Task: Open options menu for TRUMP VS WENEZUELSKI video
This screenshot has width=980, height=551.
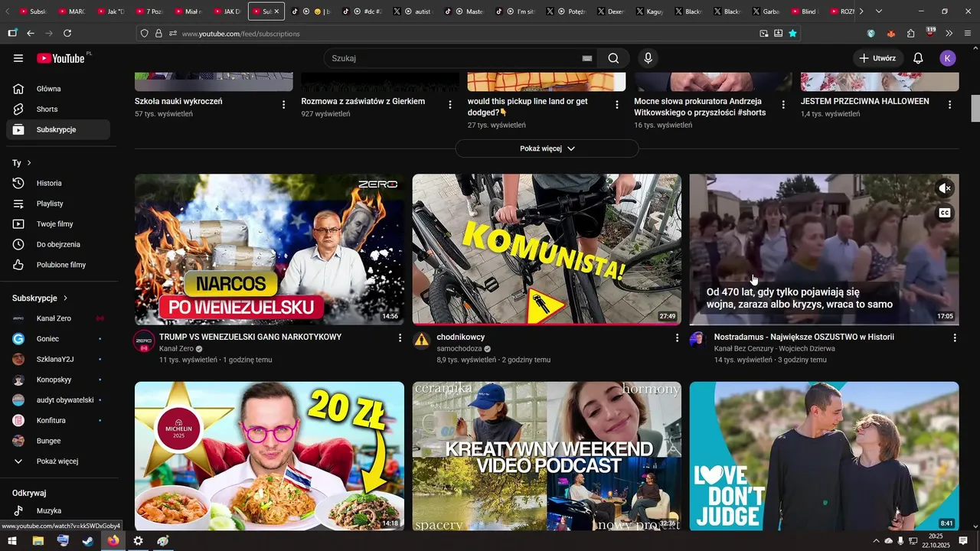Action: pyautogui.click(x=400, y=337)
